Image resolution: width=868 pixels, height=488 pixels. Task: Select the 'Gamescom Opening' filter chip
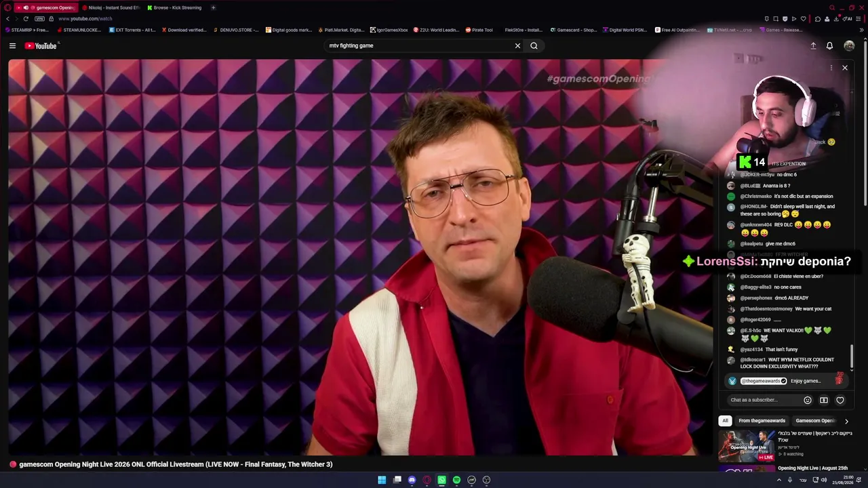click(815, 421)
